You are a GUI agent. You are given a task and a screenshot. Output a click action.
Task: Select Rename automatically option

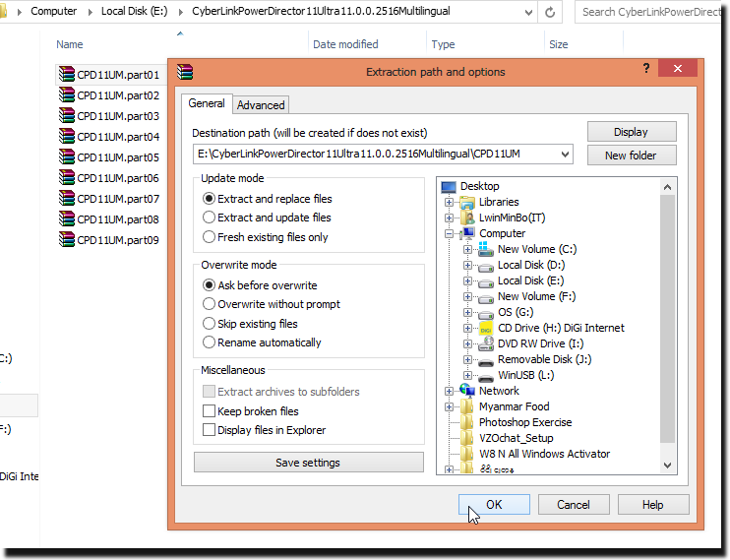[x=262, y=342]
